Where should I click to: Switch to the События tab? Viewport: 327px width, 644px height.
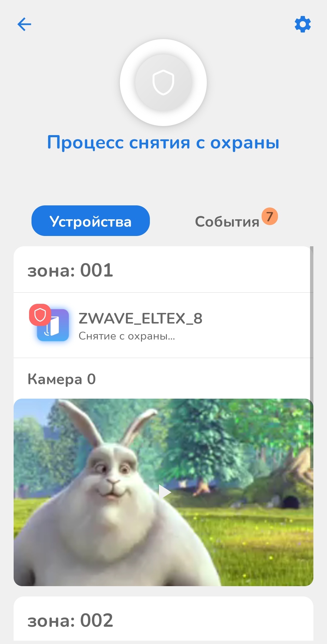pyautogui.click(x=227, y=221)
